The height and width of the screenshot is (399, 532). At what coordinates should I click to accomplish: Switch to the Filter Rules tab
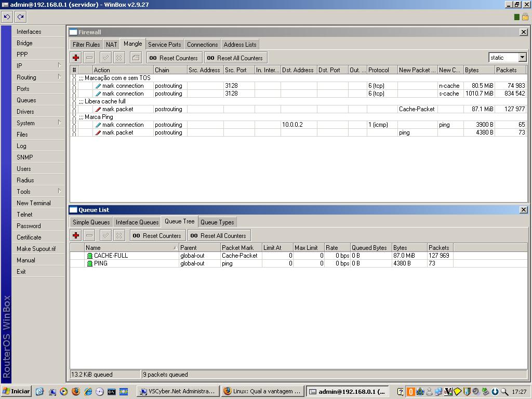tap(86, 45)
